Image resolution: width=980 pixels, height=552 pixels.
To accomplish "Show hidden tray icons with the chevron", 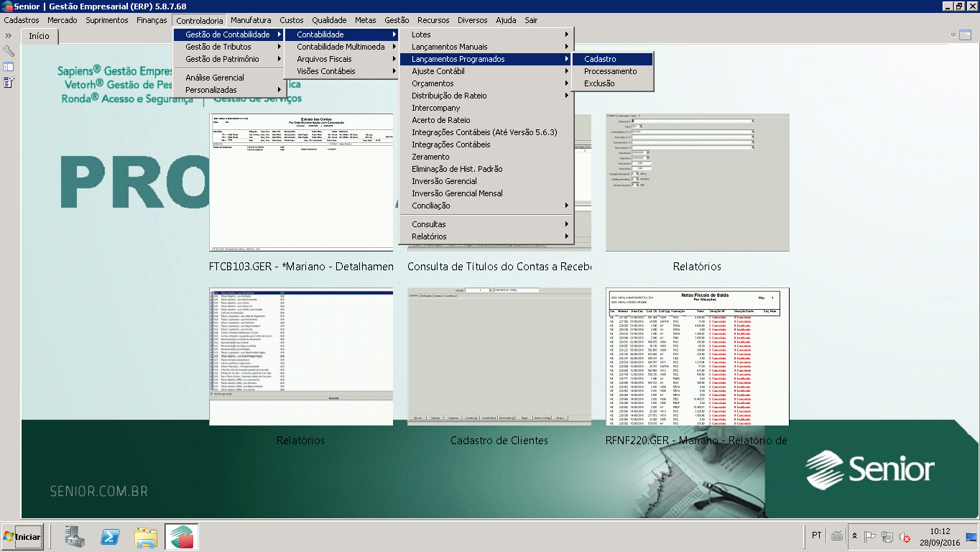I will coord(854,536).
